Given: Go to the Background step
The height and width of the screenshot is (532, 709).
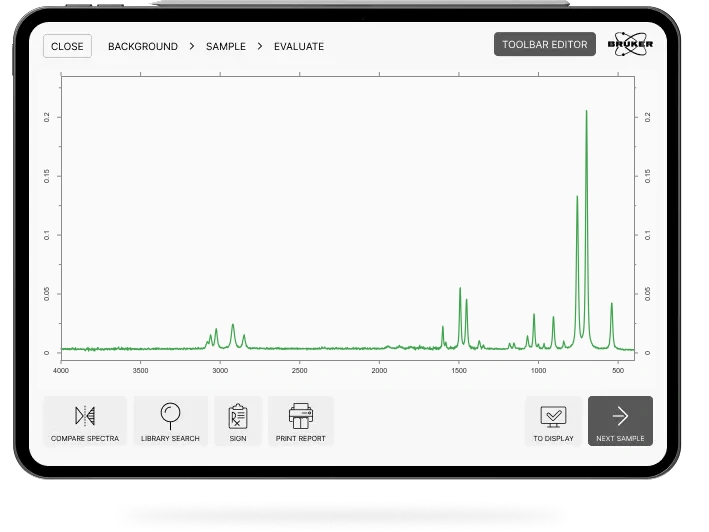Looking at the screenshot, I should 143,47.
